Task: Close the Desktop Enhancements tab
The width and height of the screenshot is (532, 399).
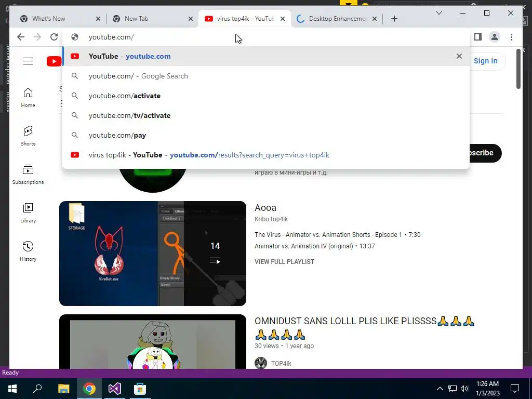Action: pos(375,19)
